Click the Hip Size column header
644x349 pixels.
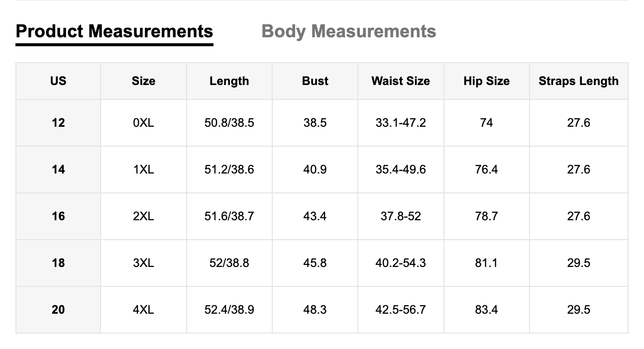[486, 81]
